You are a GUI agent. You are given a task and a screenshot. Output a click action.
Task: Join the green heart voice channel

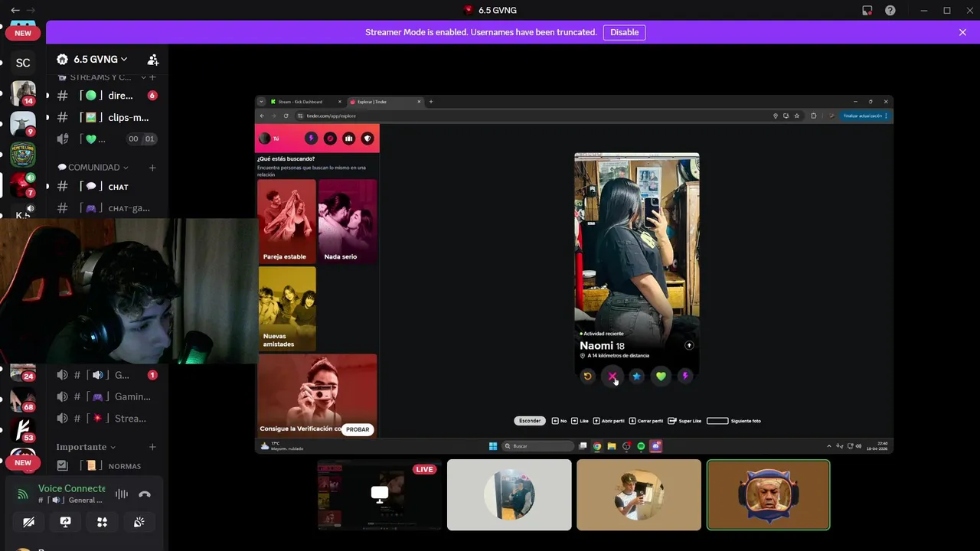click(x=107, y=139)
